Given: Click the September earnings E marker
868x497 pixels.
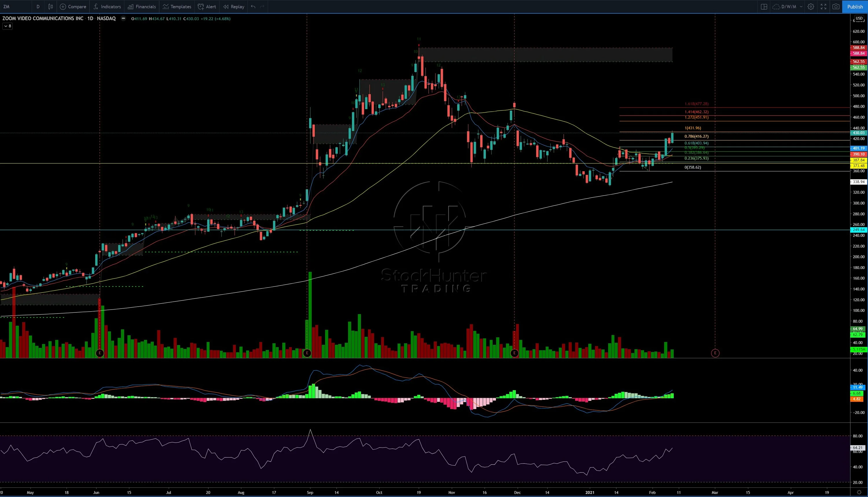Looking at the screenshot, I should click(307, 353).
